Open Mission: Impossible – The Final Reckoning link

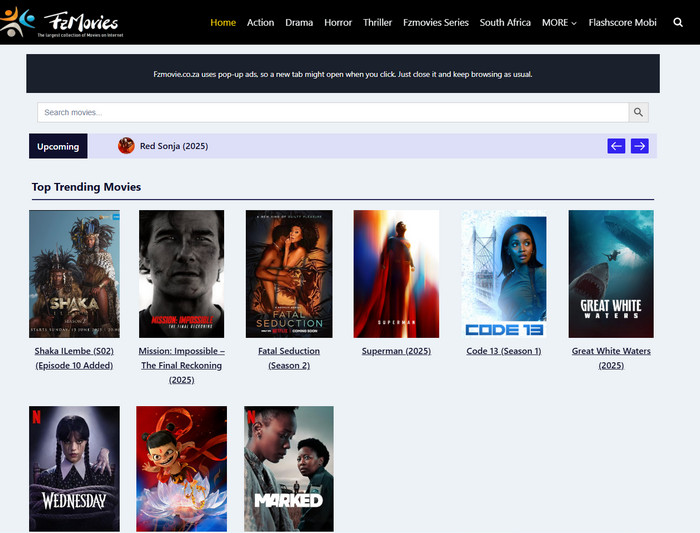(x=182, y=365)
